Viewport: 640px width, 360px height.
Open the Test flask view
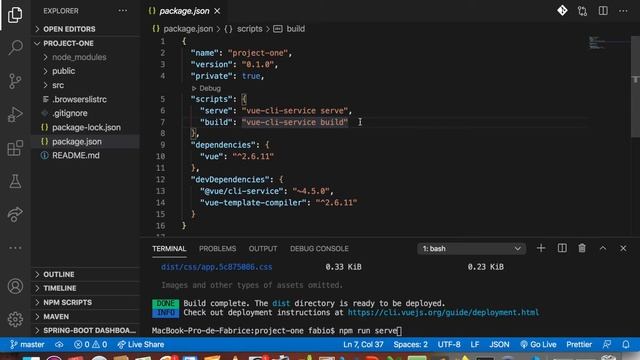tap(15, 181)
